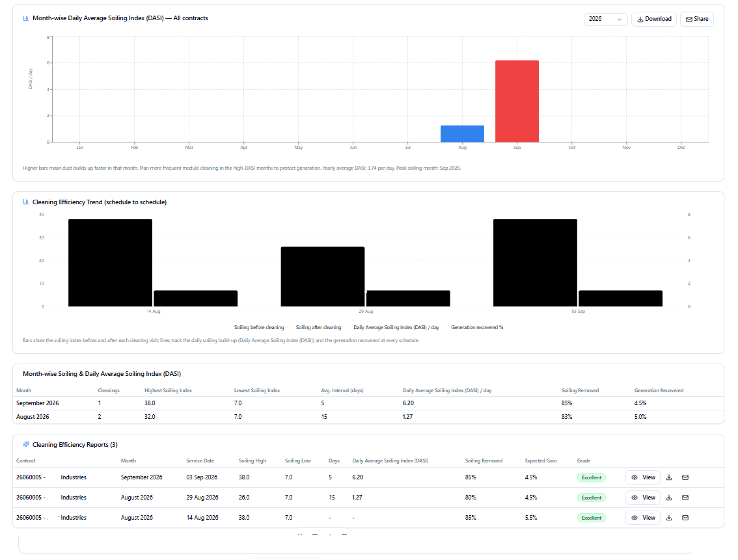
Task: Click Excellent grade badge for 14 Aug 2026
Action: pyautogui.click(x=591, y=518)
